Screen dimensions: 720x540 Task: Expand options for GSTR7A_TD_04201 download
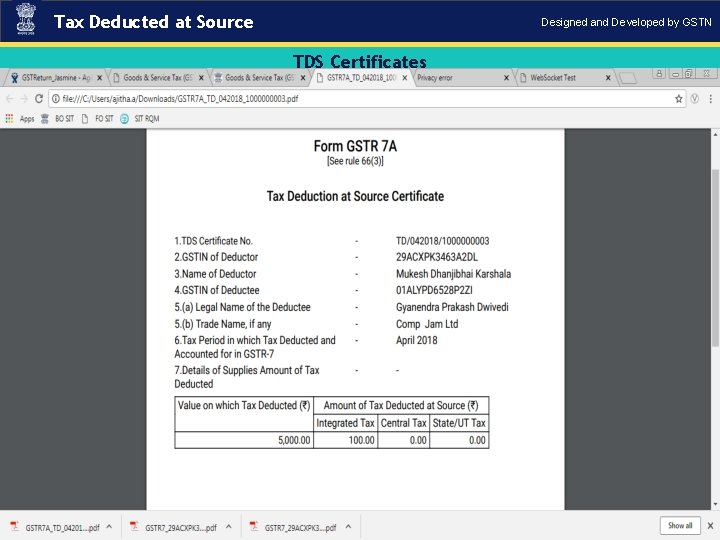[x=109, y=527]
